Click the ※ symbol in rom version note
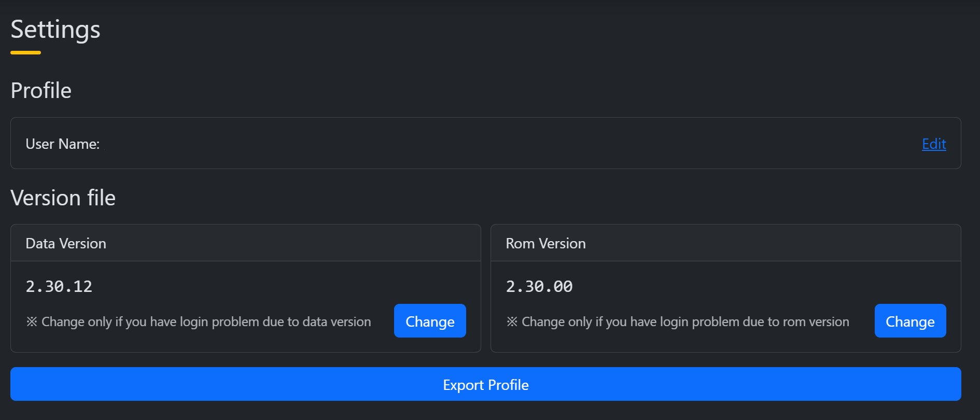 tap(512, 322)
